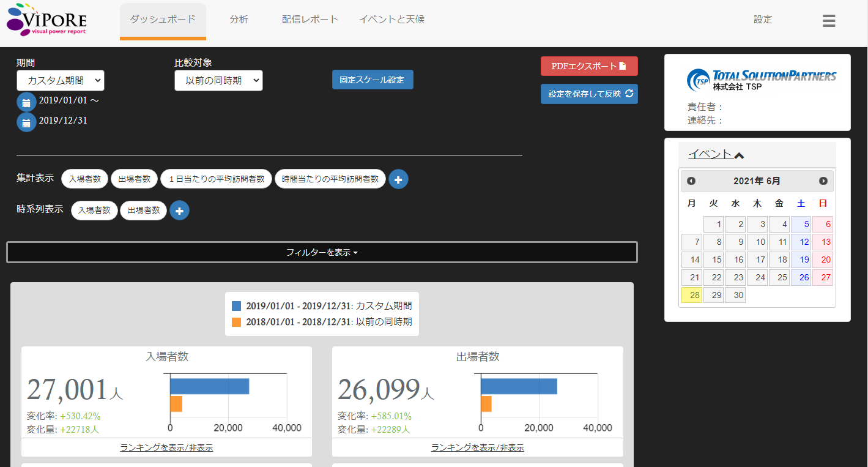Open the 期間 カスタム期間 dropdown
This screenshot has height=467, width=868.
pos(61,81)
